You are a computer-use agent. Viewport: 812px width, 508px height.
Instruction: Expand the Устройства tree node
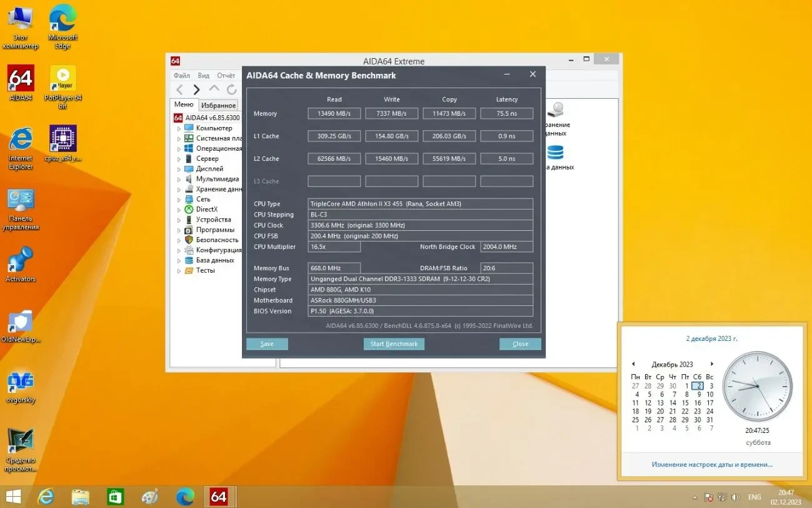click(180, 219)
